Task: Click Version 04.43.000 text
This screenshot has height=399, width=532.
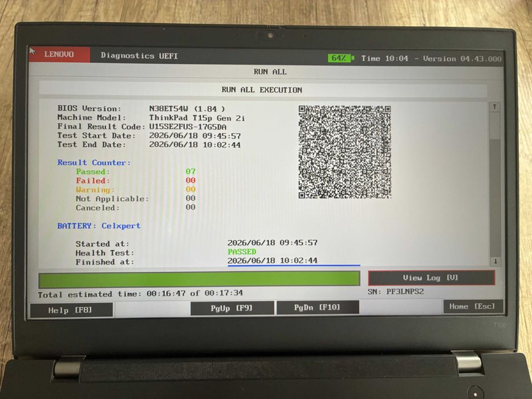Action: 462,59
